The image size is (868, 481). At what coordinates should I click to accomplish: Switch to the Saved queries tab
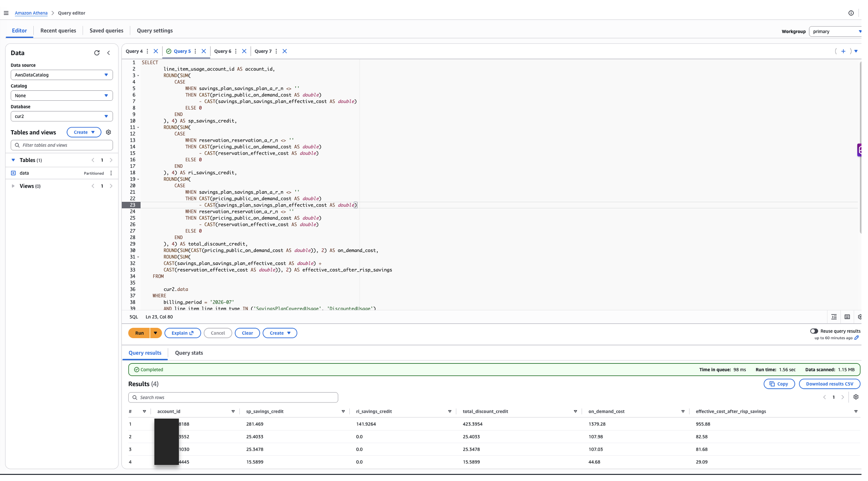pyautogui.click(x=107, y=31)
